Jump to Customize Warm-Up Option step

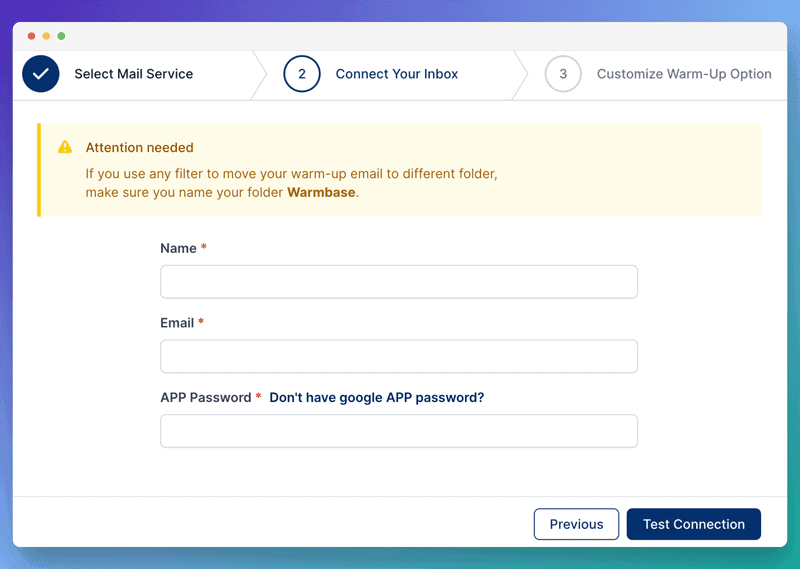tap(684, 74)
